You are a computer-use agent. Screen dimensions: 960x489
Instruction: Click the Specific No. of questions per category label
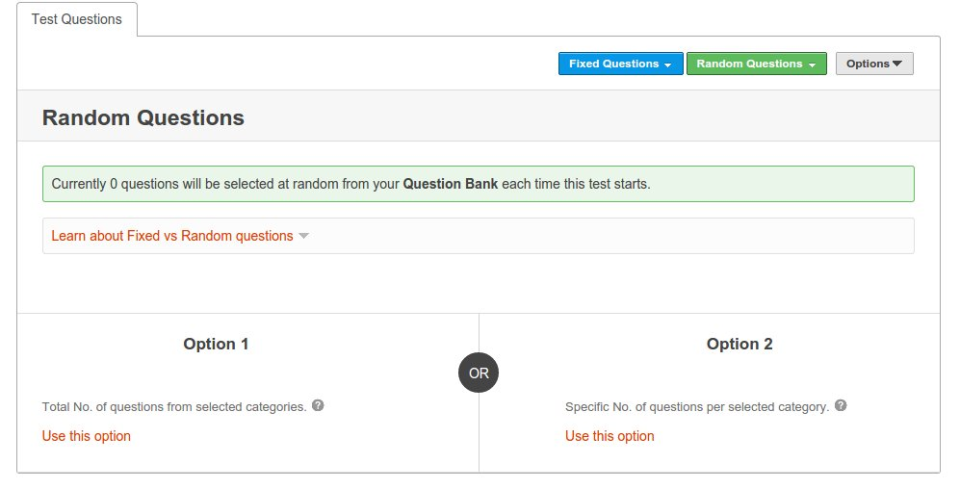click(697, 407)
